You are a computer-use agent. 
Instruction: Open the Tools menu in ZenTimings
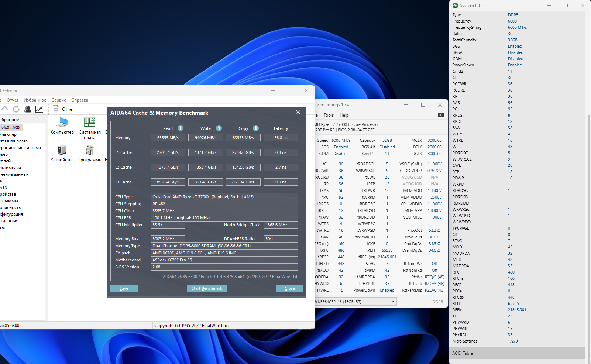click(329, 115)
